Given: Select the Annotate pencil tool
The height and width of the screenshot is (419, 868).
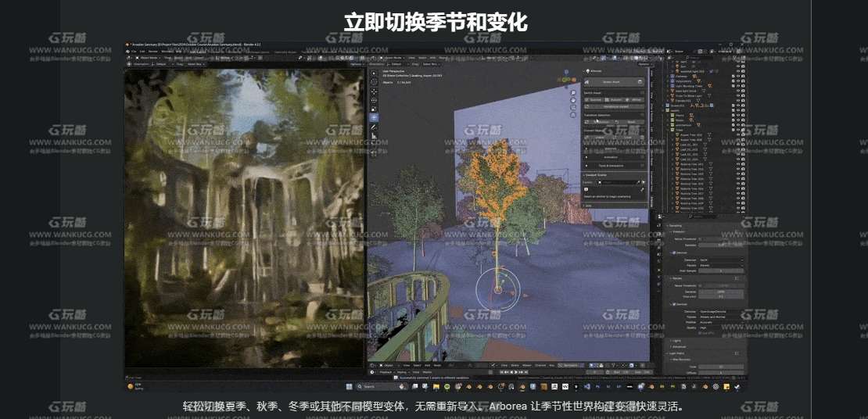Looking at the screenshot, I should pyautogui.click(x=374, y=128).
